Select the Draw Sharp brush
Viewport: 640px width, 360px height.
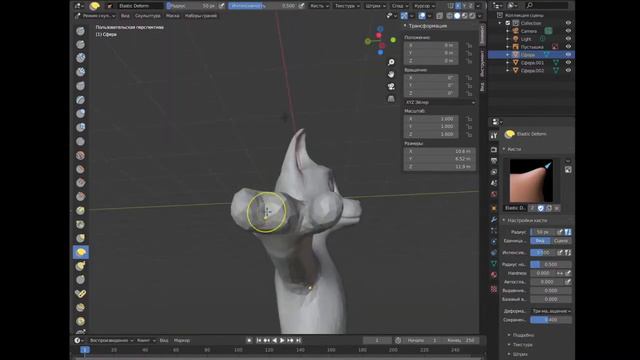coord(80,44)
